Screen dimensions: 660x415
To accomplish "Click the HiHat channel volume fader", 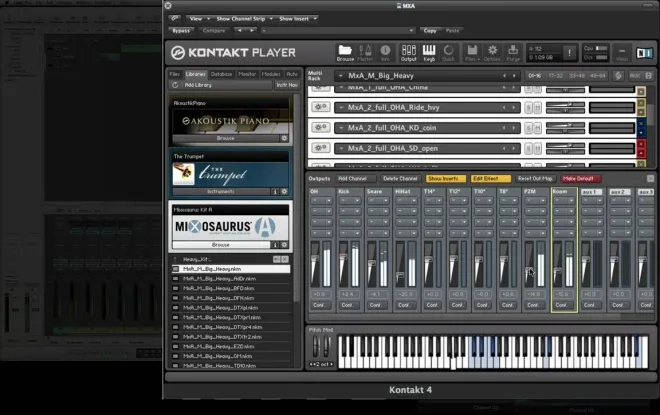I will pos(400,276).
